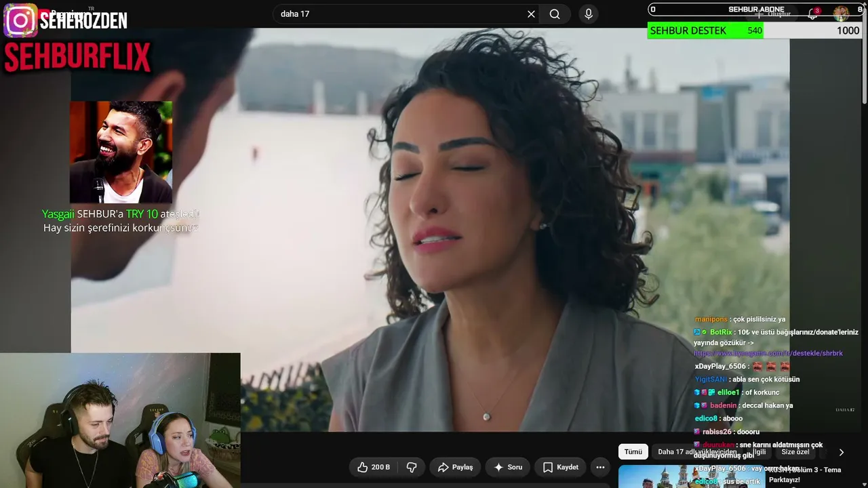Click username rabiss26 in chat
The height and width of the screenshot is (488, 868).
[717, 432]
